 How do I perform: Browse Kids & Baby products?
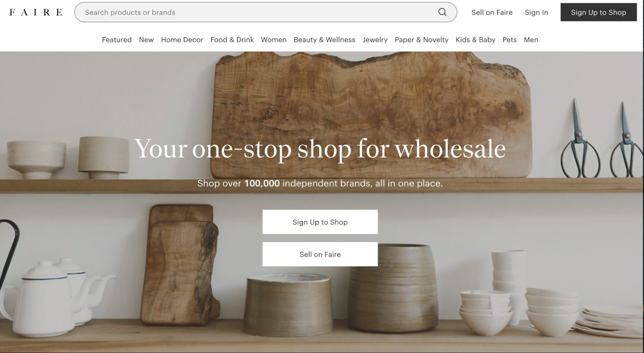(475, 40)
